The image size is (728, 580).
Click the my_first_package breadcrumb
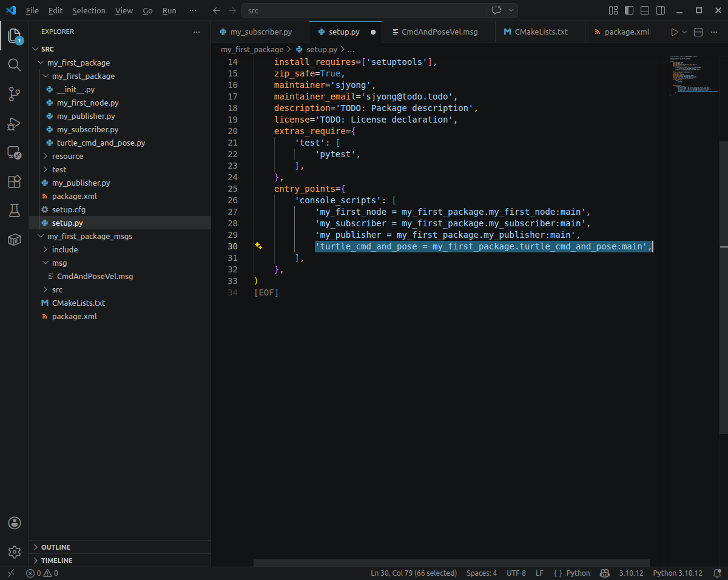(252, 49)
